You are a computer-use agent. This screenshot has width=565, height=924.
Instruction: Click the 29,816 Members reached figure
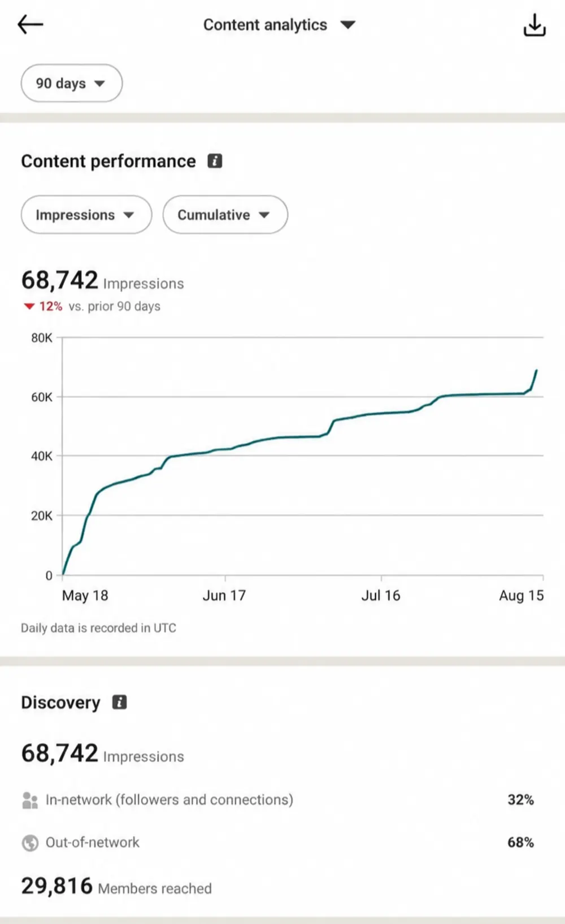click(116, 886)
